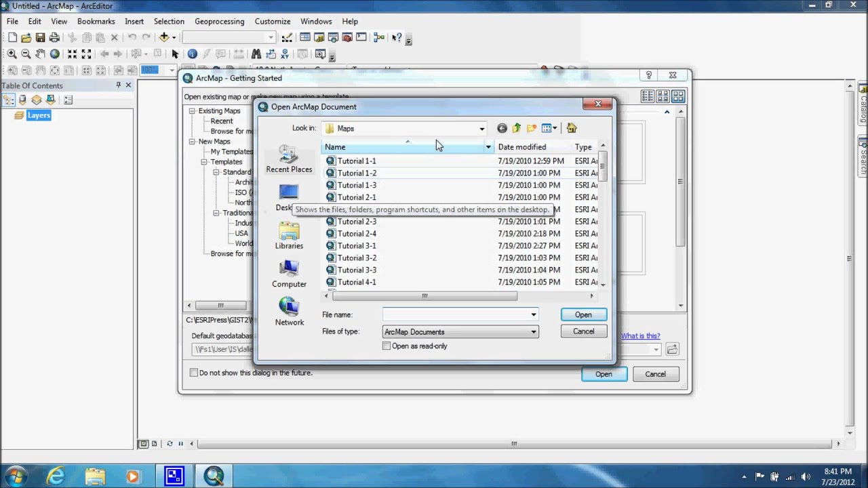Open the Selection menu

point(169,21)
